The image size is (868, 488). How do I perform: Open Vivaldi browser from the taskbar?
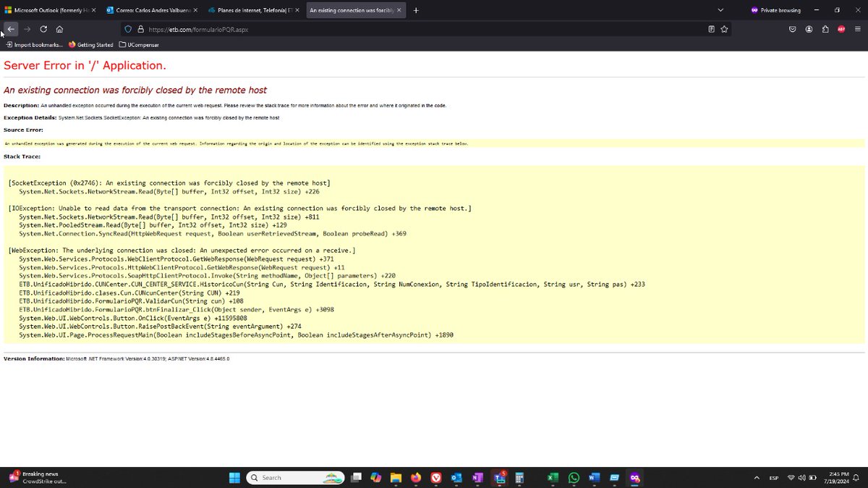point(435,478)
